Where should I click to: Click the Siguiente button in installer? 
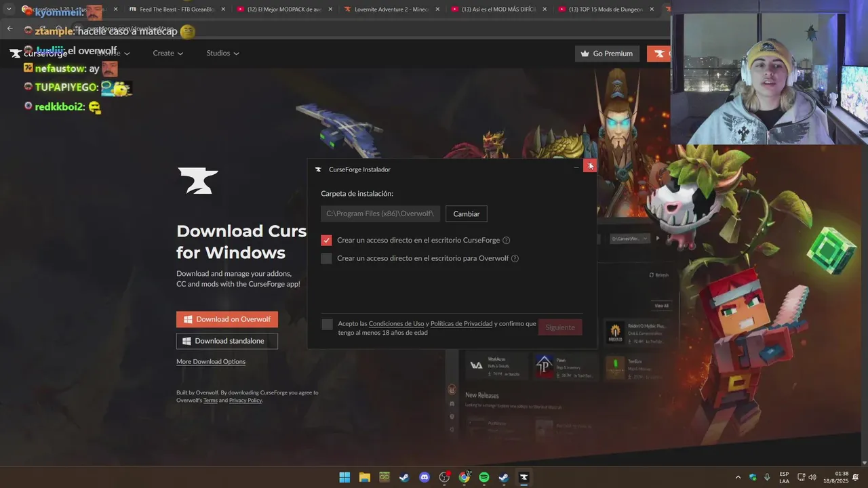pos(560,327)
